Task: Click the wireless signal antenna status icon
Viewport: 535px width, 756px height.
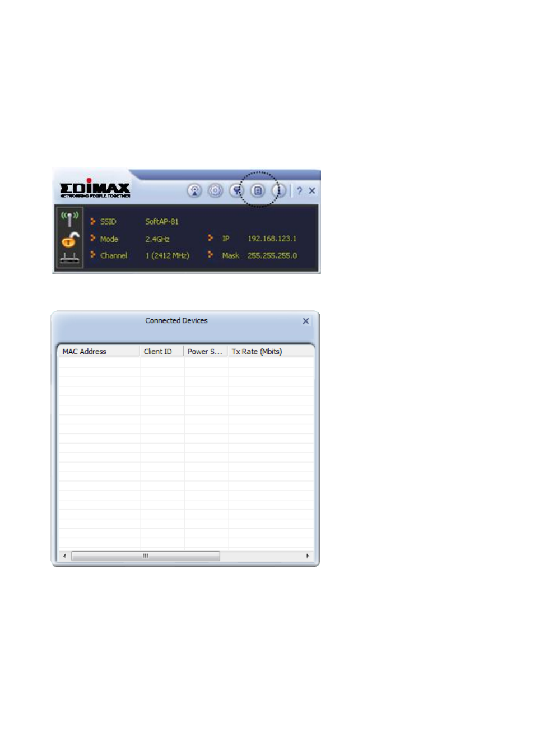Action: 69,218
